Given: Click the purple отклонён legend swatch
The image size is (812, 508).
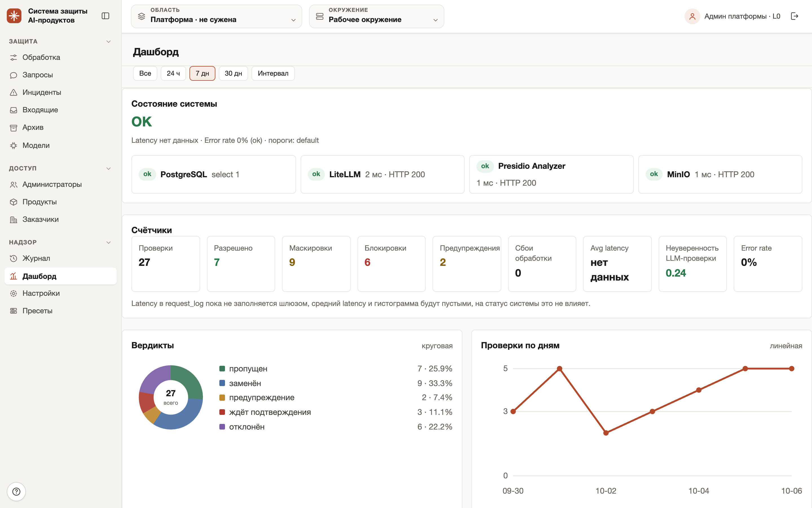Looking at the screenshot, I should coord(222,427).
